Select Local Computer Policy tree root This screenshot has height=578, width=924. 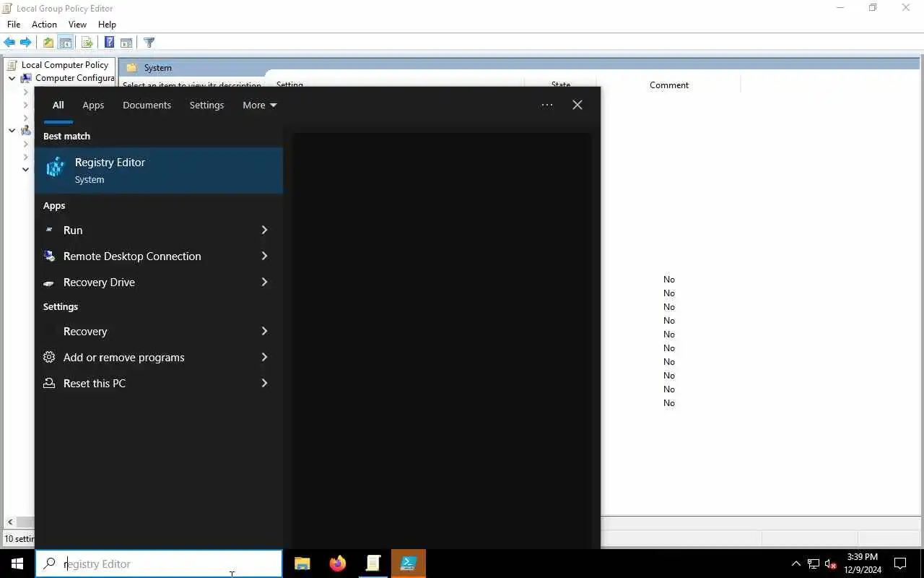click(x=64, y=65)
